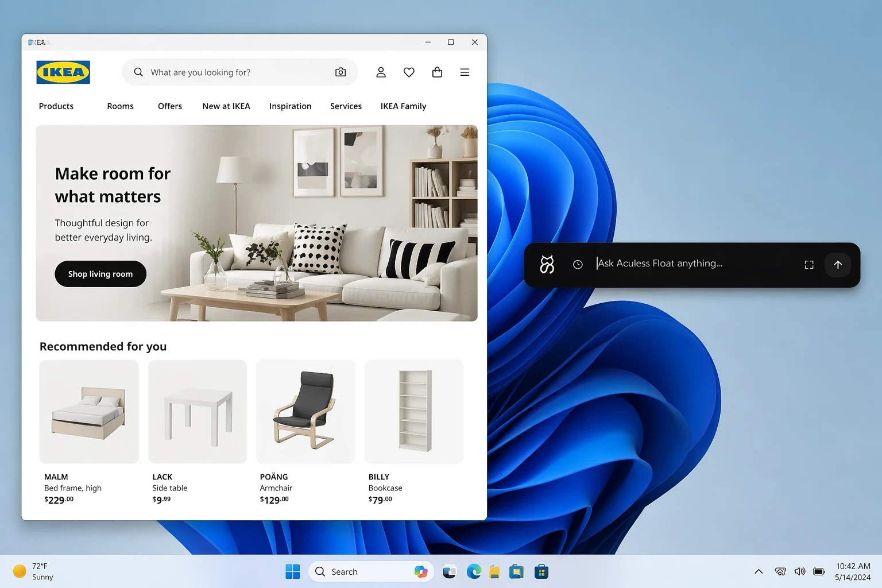
Task: Click the Make room for what matters headline
Action: point(113,185)
